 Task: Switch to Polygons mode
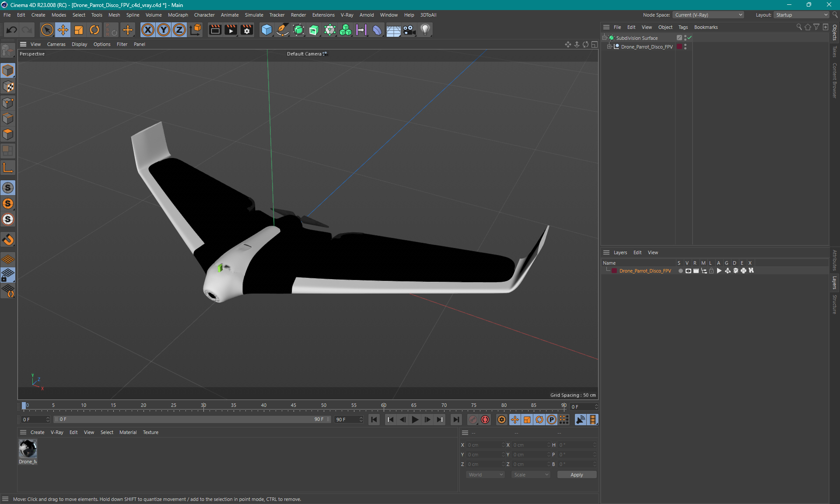coord(8,134)
